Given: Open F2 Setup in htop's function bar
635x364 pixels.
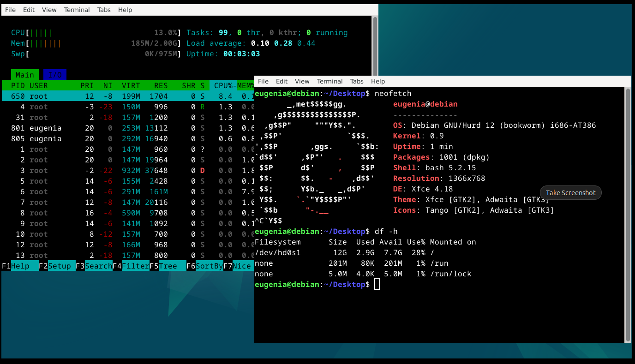Looking at the screenshot, I should pyautogui.click(x=57, y=266).
